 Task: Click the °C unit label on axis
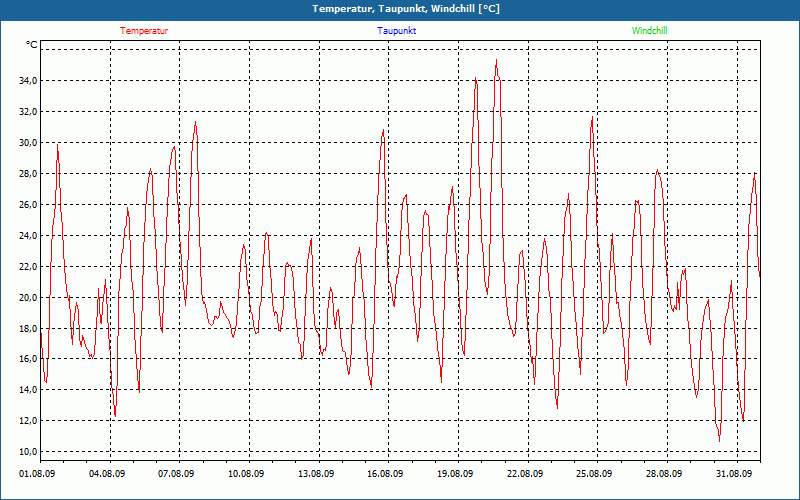pos(32,45)
